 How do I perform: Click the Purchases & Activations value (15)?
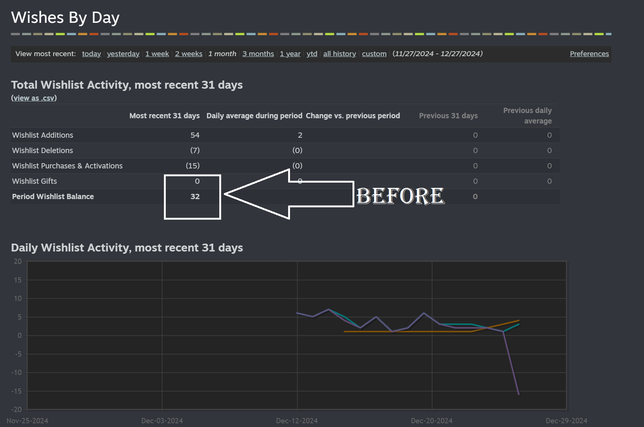[x=193, y=166]
